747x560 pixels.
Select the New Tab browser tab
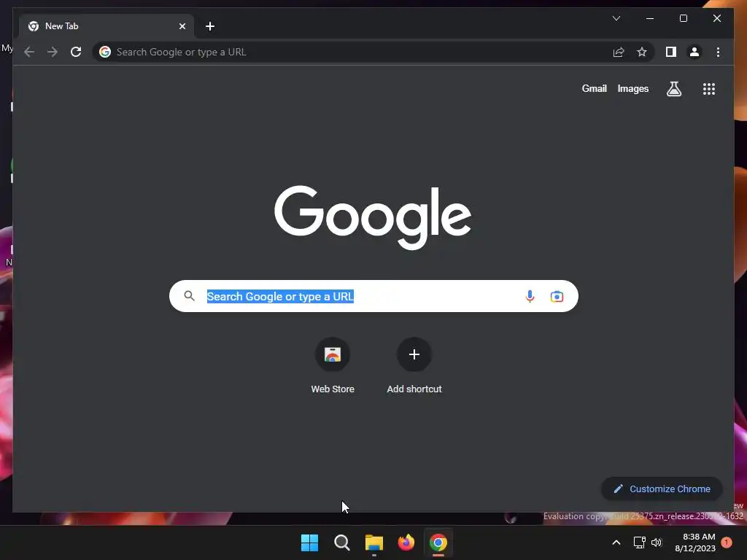pos(107,26)
